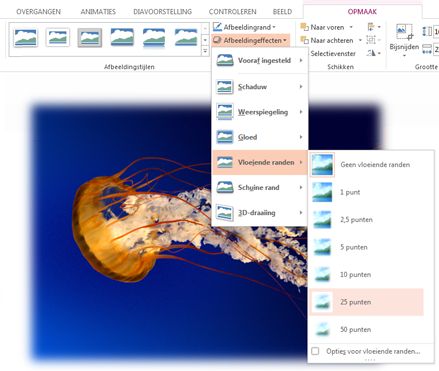Screen dimensions: 439x371
Task: Open the Beeld ribbon tab
Action: [x=282, y=12]
